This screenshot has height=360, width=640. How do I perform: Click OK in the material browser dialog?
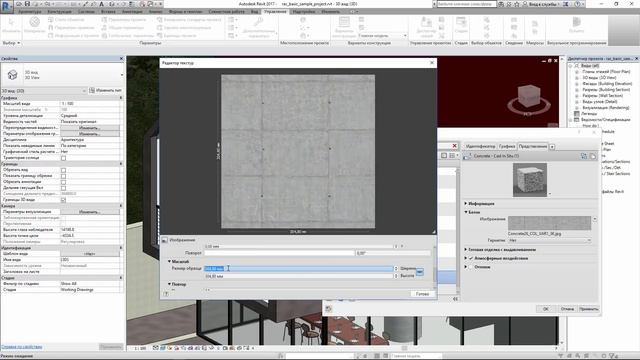point(546,309)
